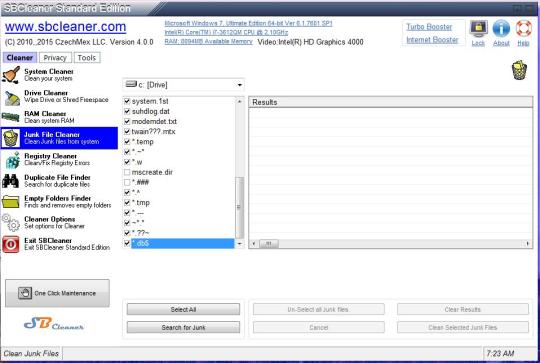Open the System Cleaner broom icon
Screen dimensions: 540x363
(x=11, y=75)
